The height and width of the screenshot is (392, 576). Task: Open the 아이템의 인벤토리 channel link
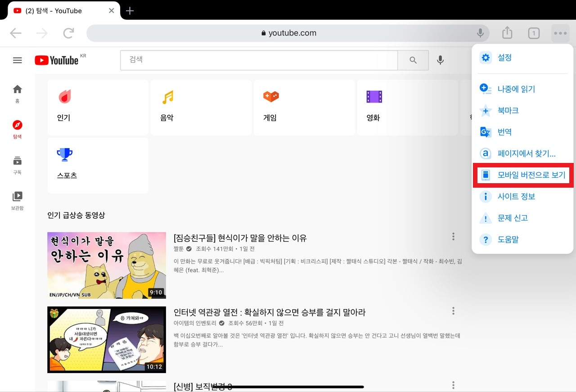pos(195,323)
